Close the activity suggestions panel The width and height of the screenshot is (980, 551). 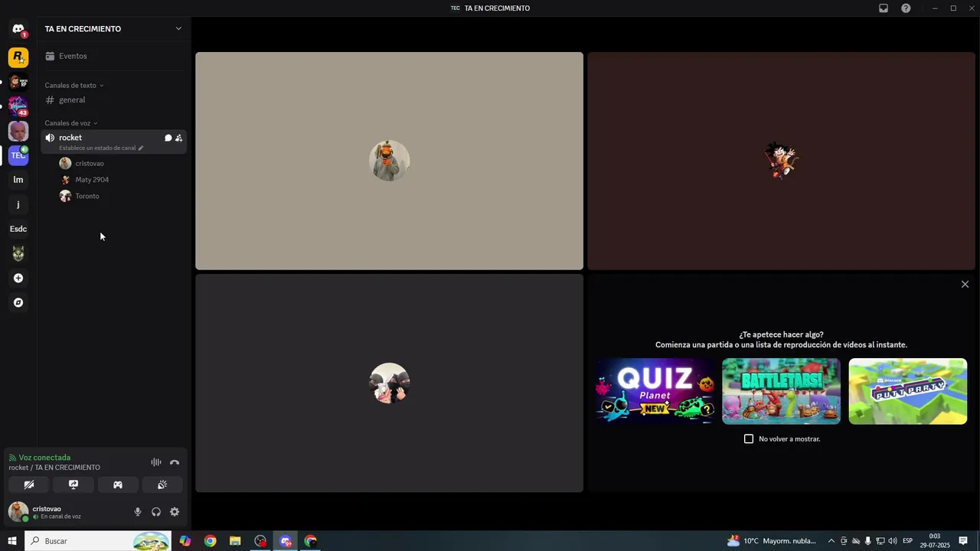(965, 284)
